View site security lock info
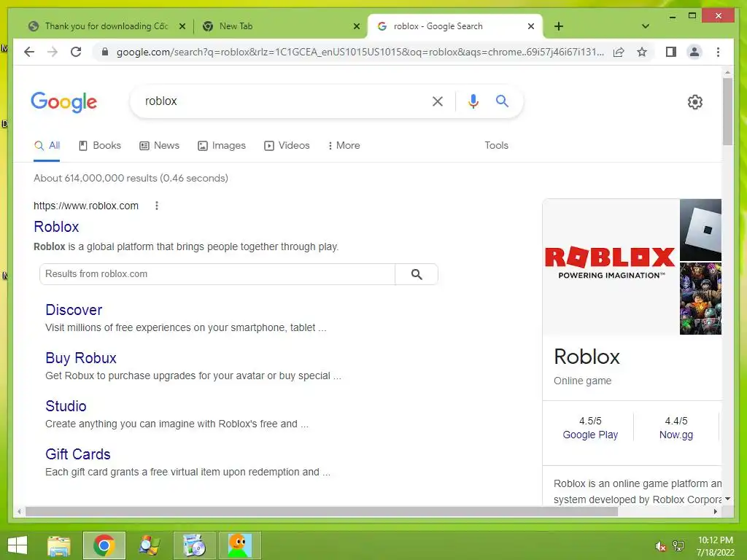 pyautogui.click(x=105, y=52)
